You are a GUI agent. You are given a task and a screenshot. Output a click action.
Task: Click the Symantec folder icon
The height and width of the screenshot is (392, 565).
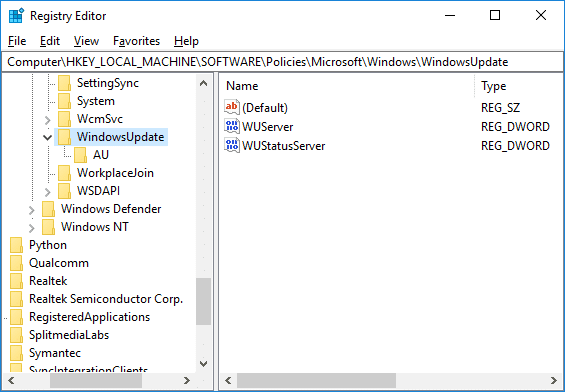(16, 353)
